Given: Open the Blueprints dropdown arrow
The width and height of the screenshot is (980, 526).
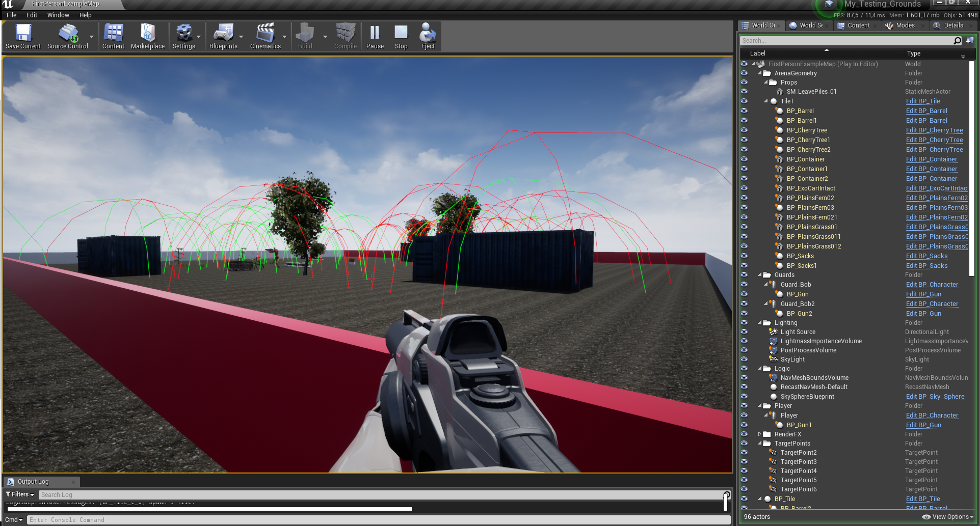Looking at the screenshot, I should (241, 37).
